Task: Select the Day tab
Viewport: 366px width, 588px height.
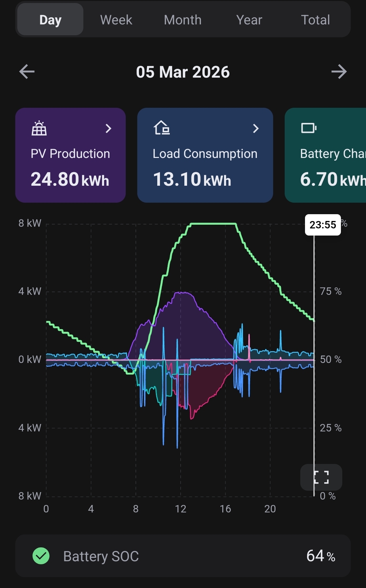Action: click(50, 20)
